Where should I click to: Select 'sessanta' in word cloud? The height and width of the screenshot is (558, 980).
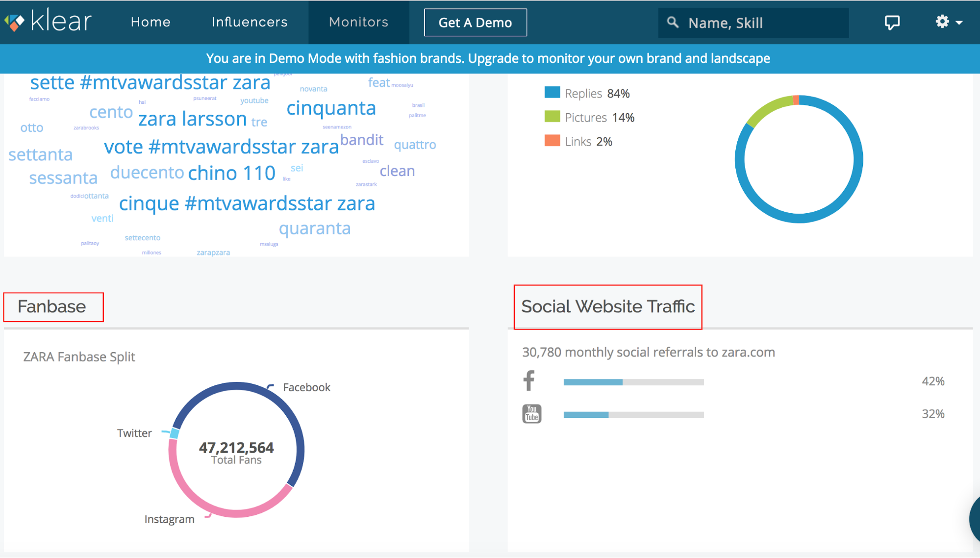coord(63,178)
